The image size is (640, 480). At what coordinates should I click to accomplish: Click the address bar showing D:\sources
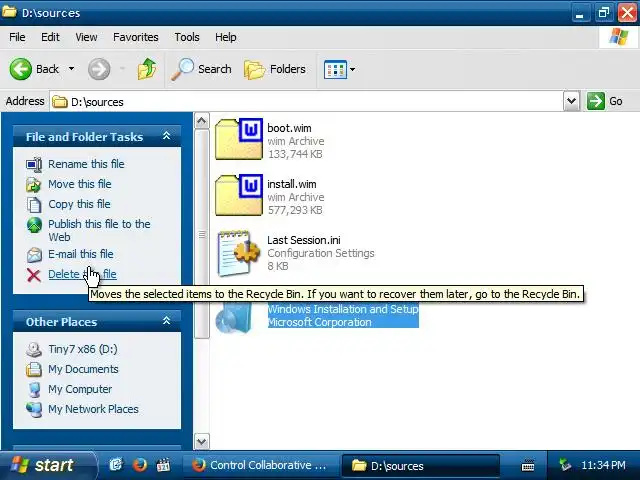click(306, 102)
